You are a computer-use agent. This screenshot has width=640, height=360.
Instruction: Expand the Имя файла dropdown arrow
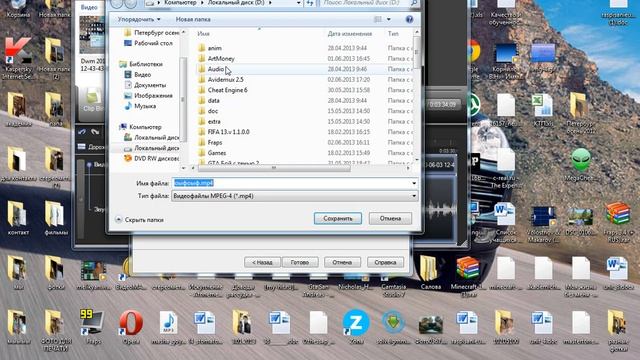[414, 183]
